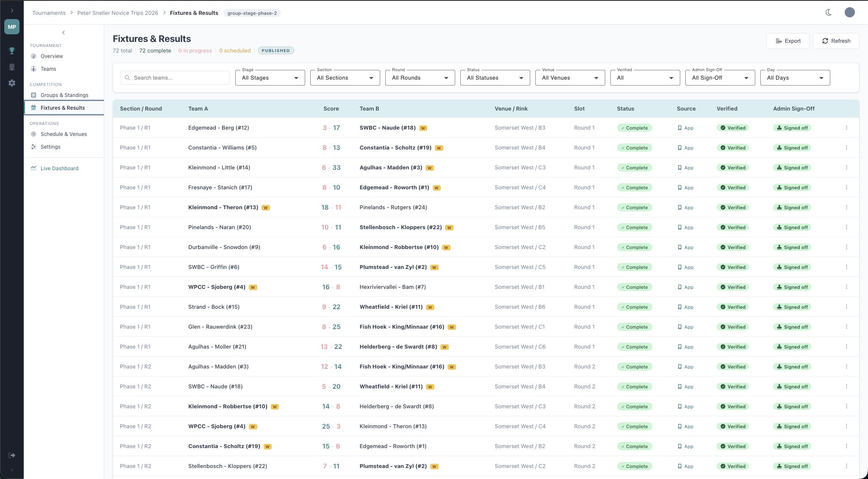Click W badge beside Helderberg - de Swardt (#8)
This screenshot has height=479, width=868.
(445, 347)
